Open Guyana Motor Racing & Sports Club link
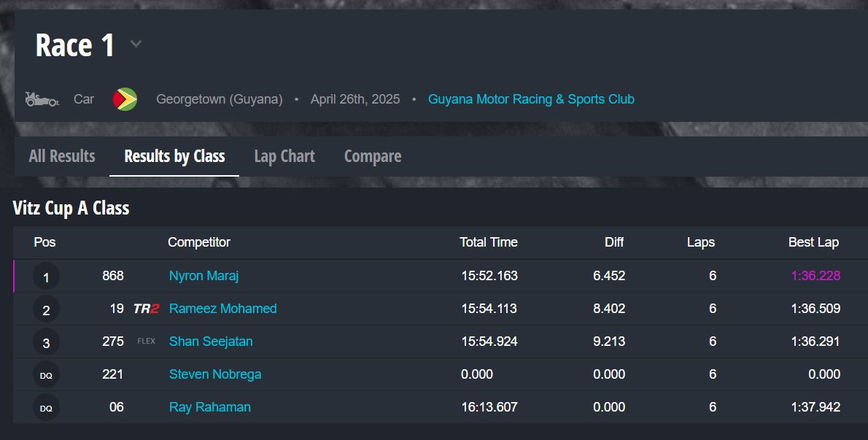This screenshot has width=868, height=440. coord(531,99)
